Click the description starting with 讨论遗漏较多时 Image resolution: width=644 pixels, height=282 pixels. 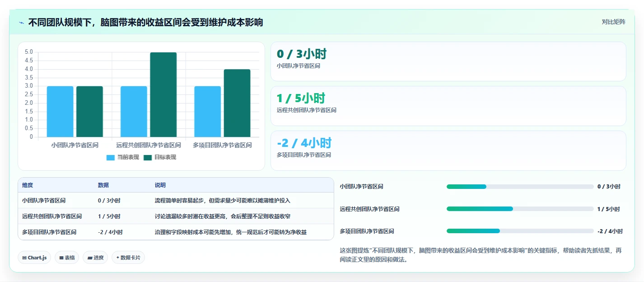(223, 216)
